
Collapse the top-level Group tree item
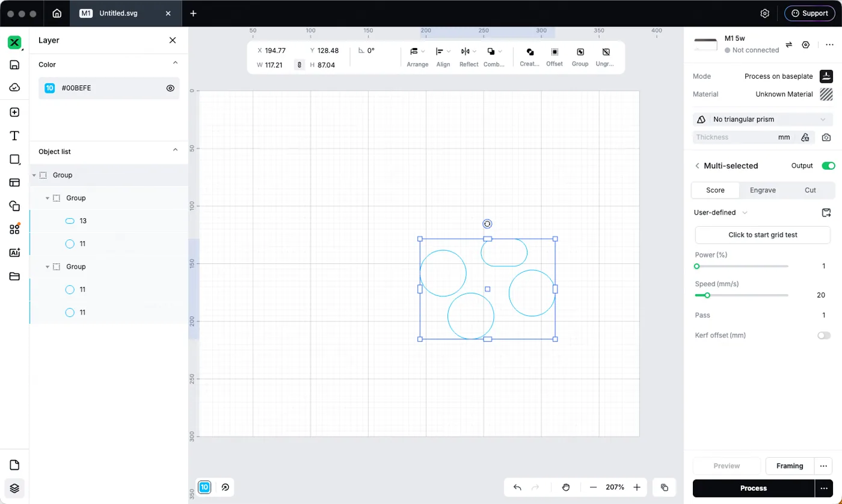34,175
